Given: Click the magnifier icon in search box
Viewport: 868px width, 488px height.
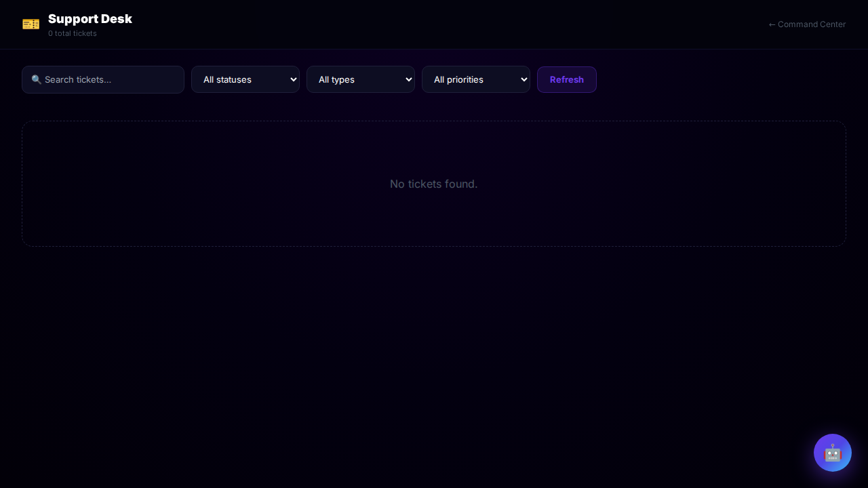Looking at the screenshot, I should tap(37, 80).
